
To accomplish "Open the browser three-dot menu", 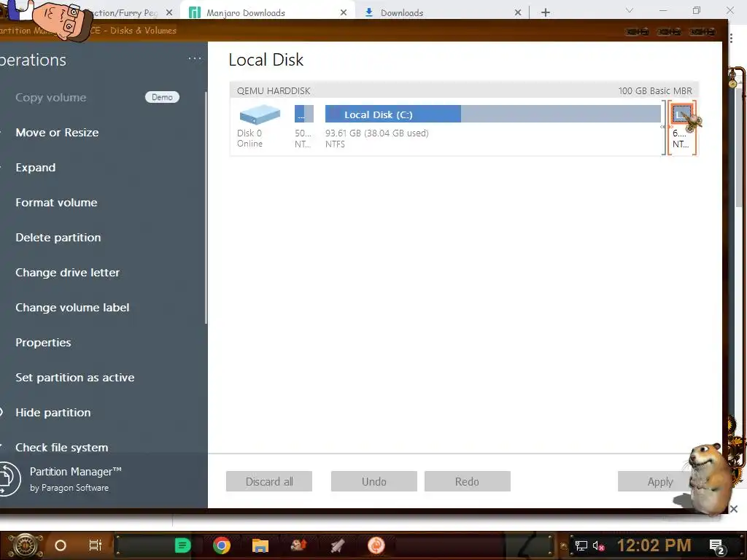I will 731,38.
